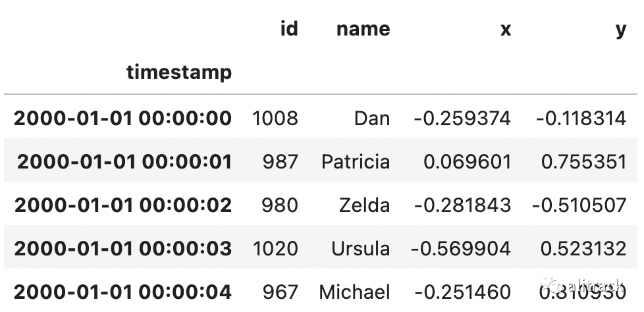
Task: Select the x value 0.069601
Action: (x=467, y=162)
